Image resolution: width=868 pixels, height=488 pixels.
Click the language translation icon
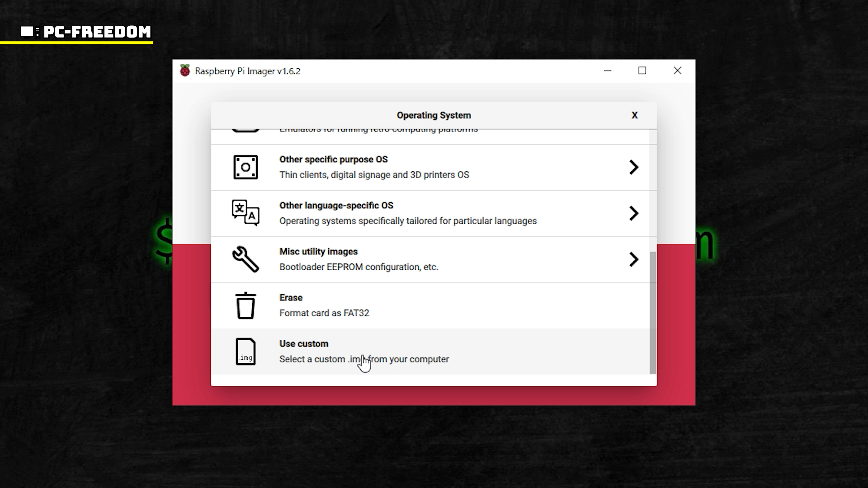tap(245, 213)
